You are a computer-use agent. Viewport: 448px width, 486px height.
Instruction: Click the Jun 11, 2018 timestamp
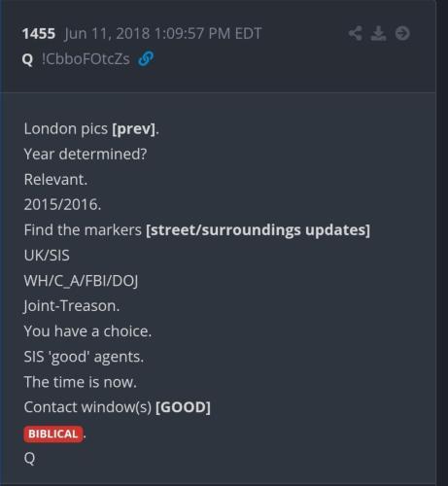[163, 34]
